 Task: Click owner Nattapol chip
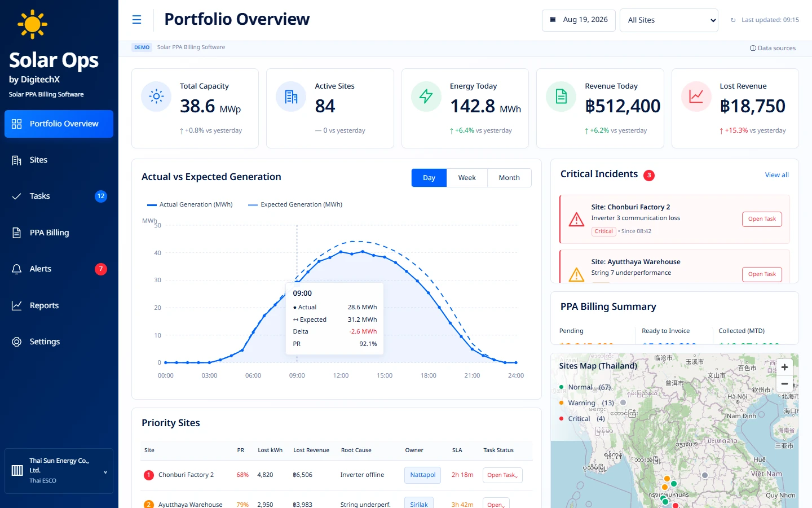(x=422, y=475)
